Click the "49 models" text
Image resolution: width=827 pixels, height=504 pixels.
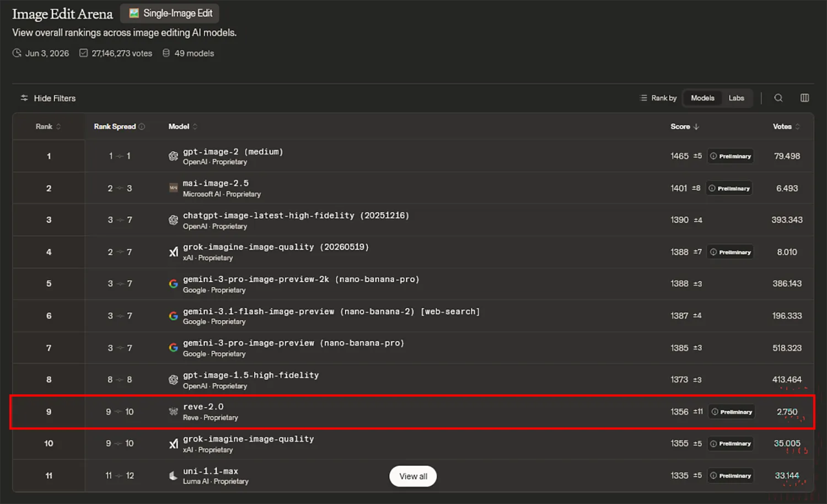(194, 53)
